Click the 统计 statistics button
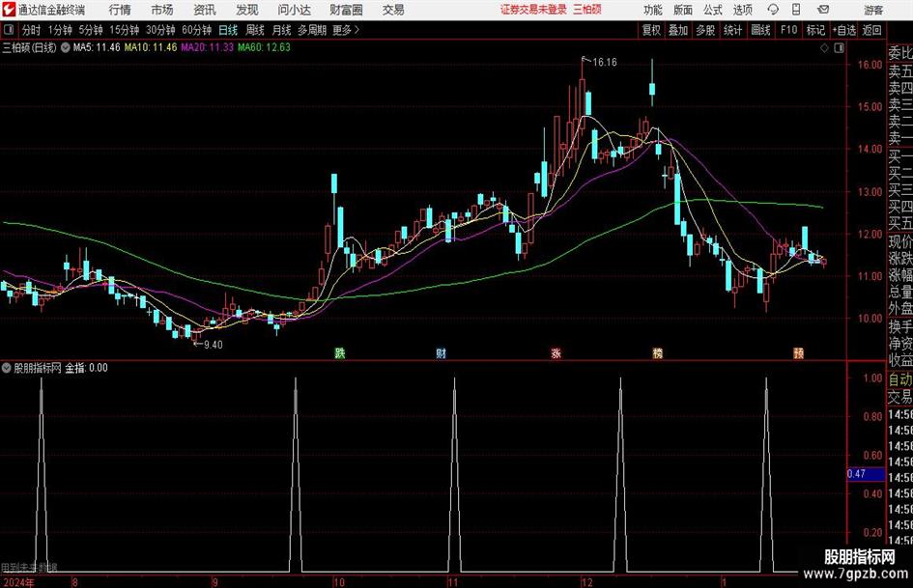Image resolution: width=913 pixels, height=588 pixels. coord(732,30)
